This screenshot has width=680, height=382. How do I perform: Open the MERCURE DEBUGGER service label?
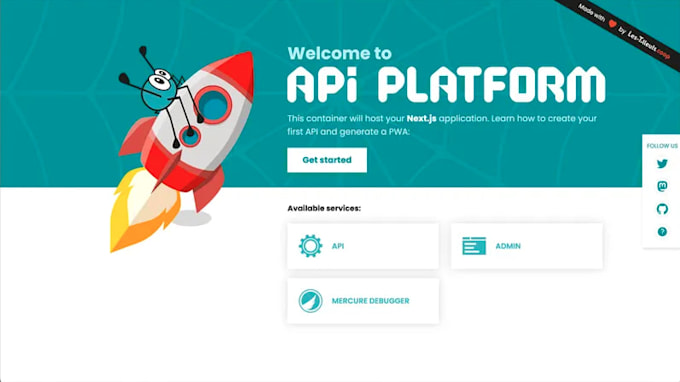[370, 300]
